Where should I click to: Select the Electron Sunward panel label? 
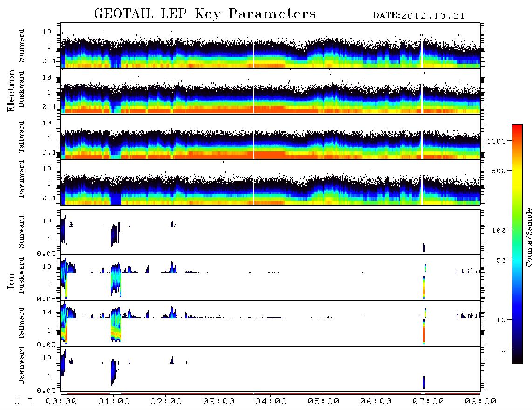pos(21,46)
